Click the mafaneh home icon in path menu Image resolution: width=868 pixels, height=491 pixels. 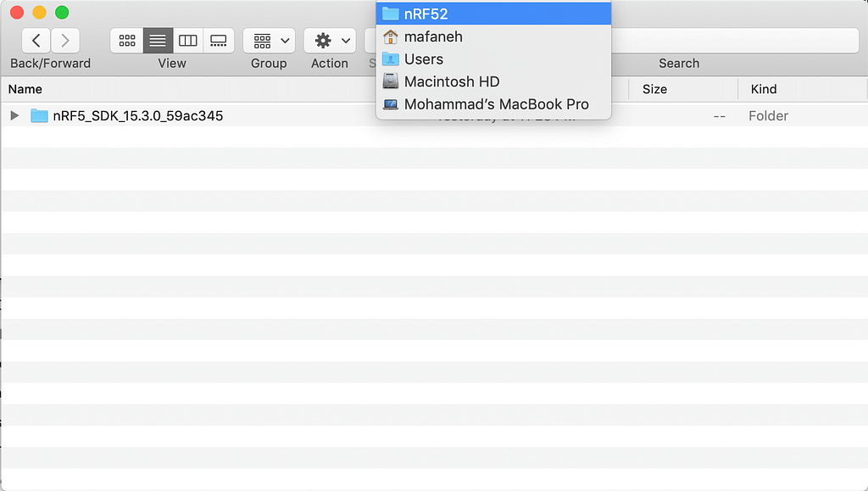coord(390,36)
